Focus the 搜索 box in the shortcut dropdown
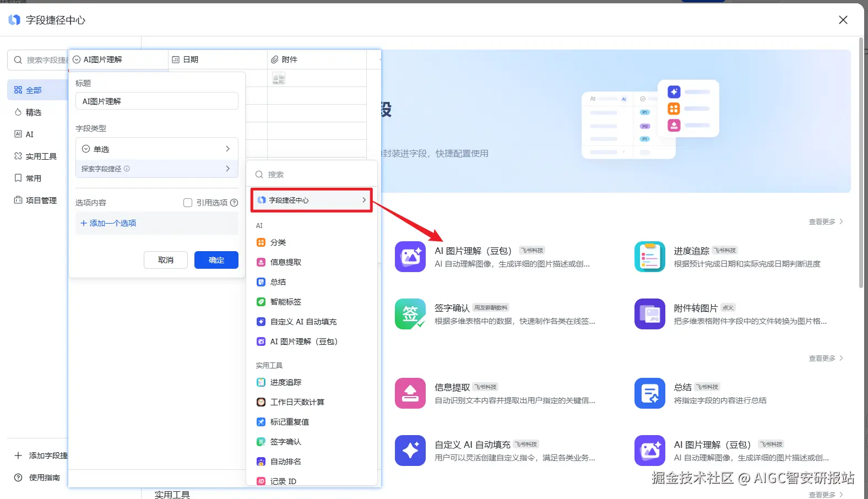The width and height of the screenshot is (868, 499). pos(312,175)
